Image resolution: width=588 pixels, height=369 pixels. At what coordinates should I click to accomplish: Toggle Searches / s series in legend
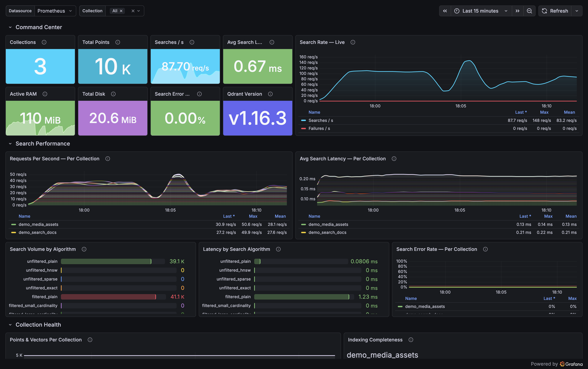click(321, 120)
